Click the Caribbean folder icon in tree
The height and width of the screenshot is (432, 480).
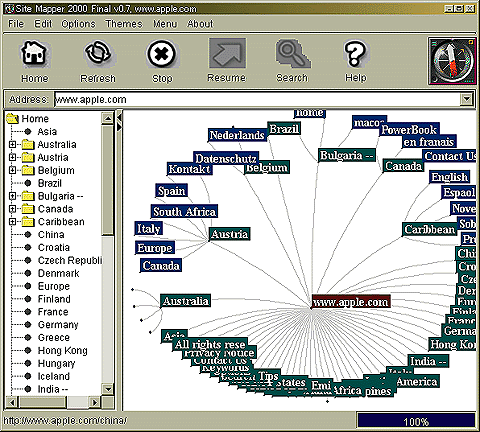click(28, 221)
